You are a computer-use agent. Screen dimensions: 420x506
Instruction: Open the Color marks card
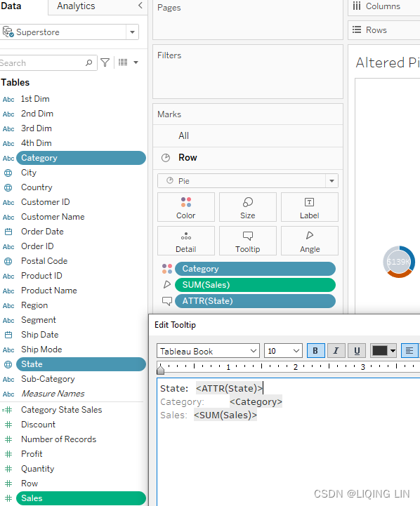coord(186,207)
